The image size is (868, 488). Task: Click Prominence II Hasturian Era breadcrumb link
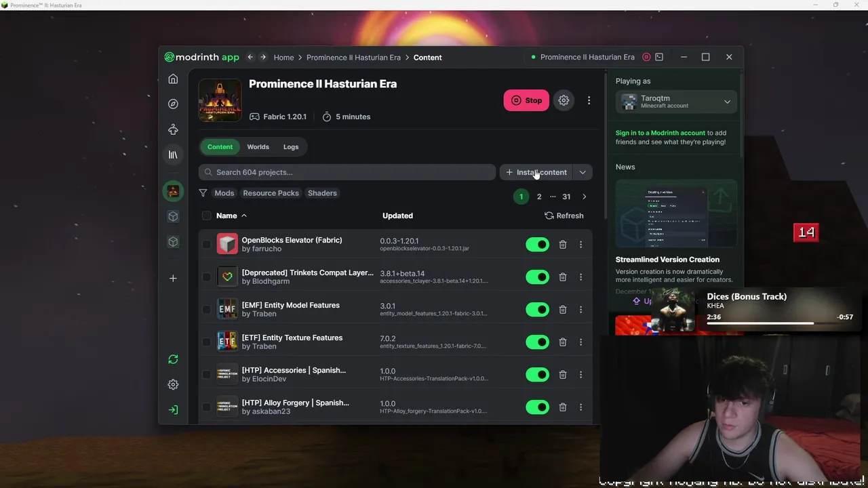(x=353, y=58)
